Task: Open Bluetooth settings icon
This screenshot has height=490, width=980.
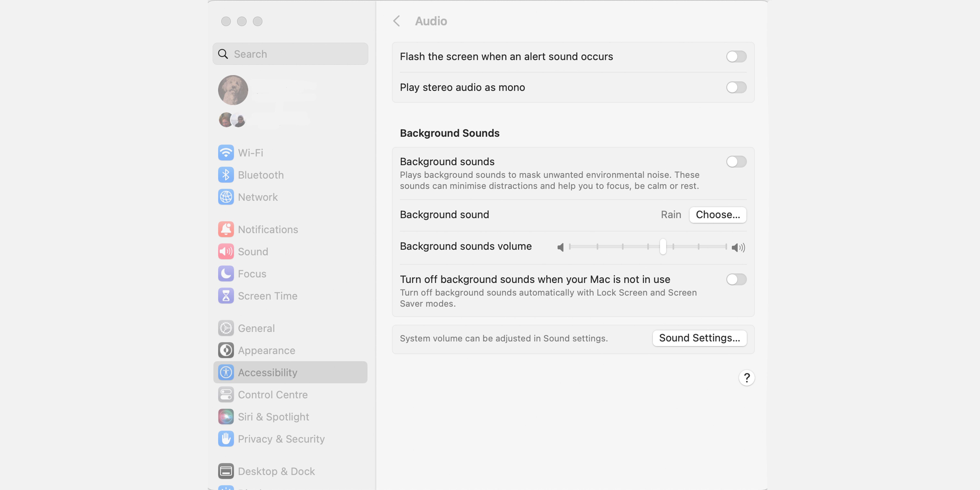Action: click(x=226, y=175)
